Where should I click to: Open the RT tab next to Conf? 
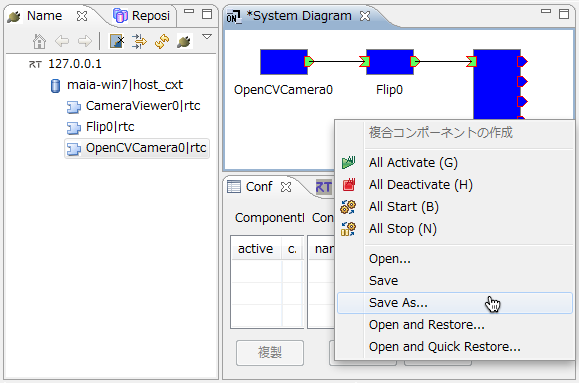tap(324, 187)
